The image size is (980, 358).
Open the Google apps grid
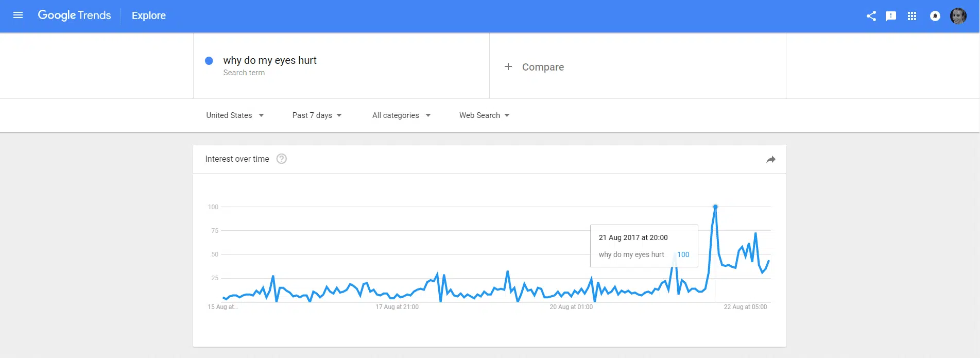click(912, 16)
